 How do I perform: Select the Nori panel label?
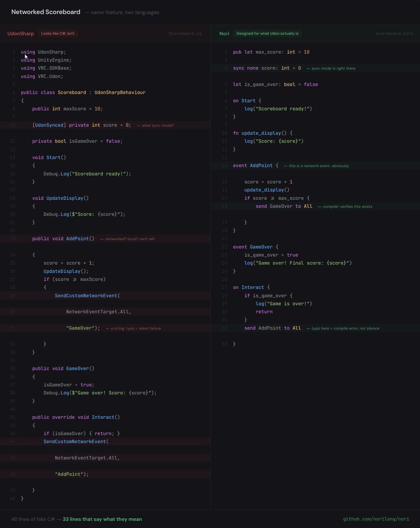pos(224,33)
